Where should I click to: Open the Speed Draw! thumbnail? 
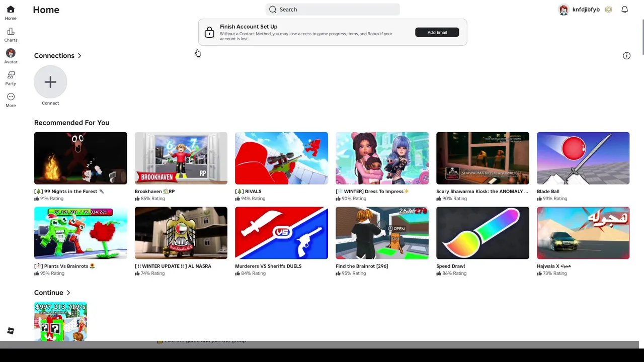coord(482,233)
